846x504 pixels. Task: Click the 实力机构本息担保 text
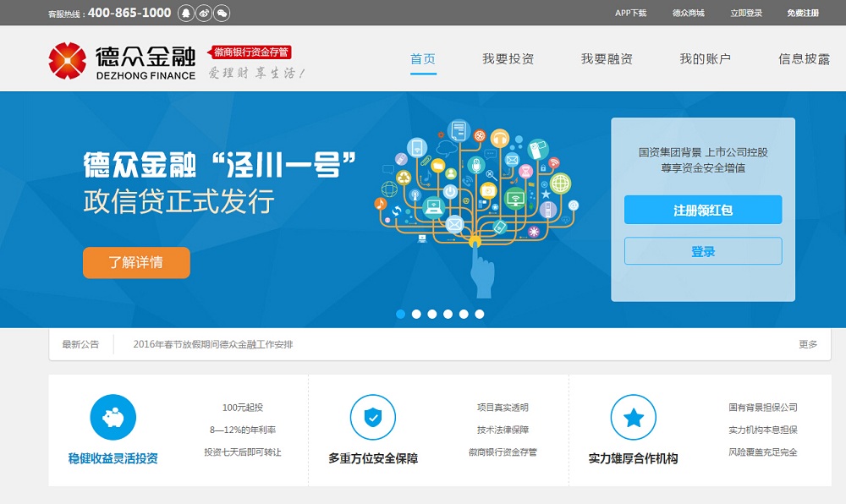tap(763, 430)
